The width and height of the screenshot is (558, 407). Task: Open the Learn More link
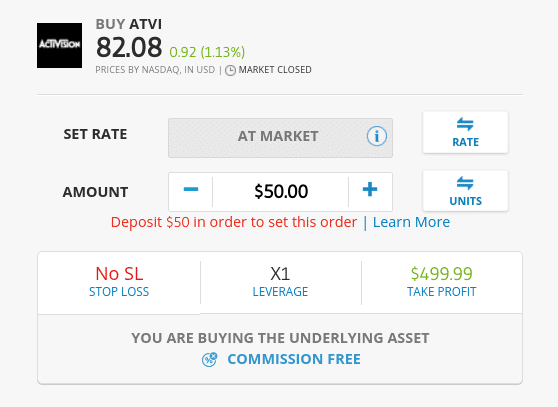[411, 222]
